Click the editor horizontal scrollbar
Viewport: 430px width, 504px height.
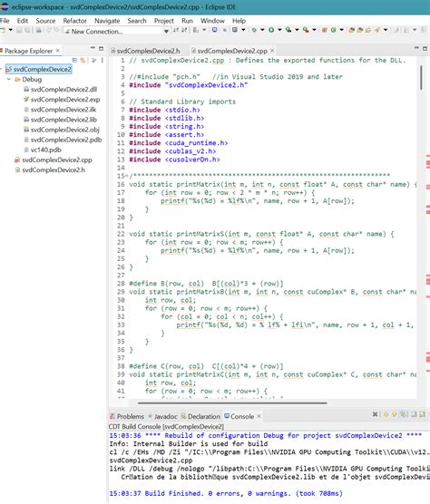pyautogui.click(x=232, y=402)
